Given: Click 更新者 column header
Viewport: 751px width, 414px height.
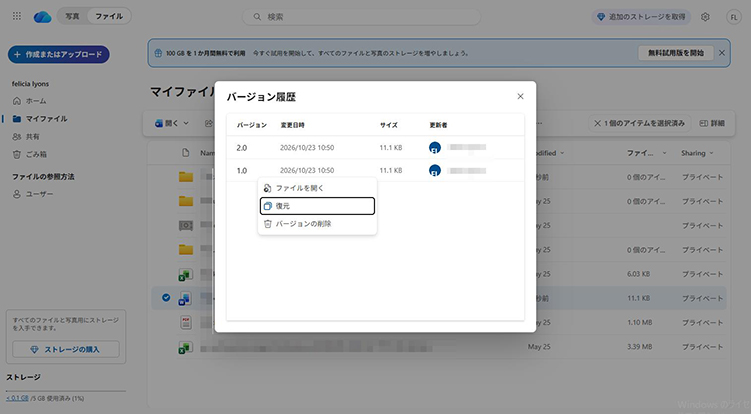Looking at the screenshot, I should [x=438, y=125].
